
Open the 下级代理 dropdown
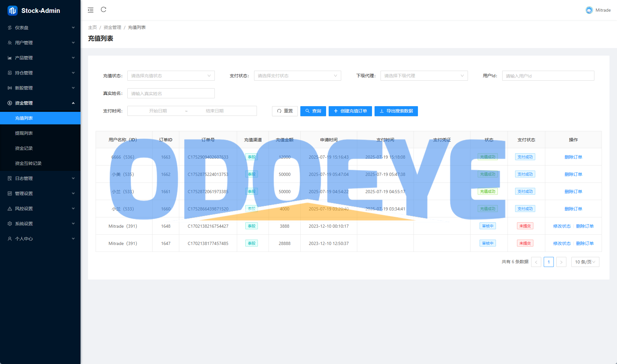(424, 76)
